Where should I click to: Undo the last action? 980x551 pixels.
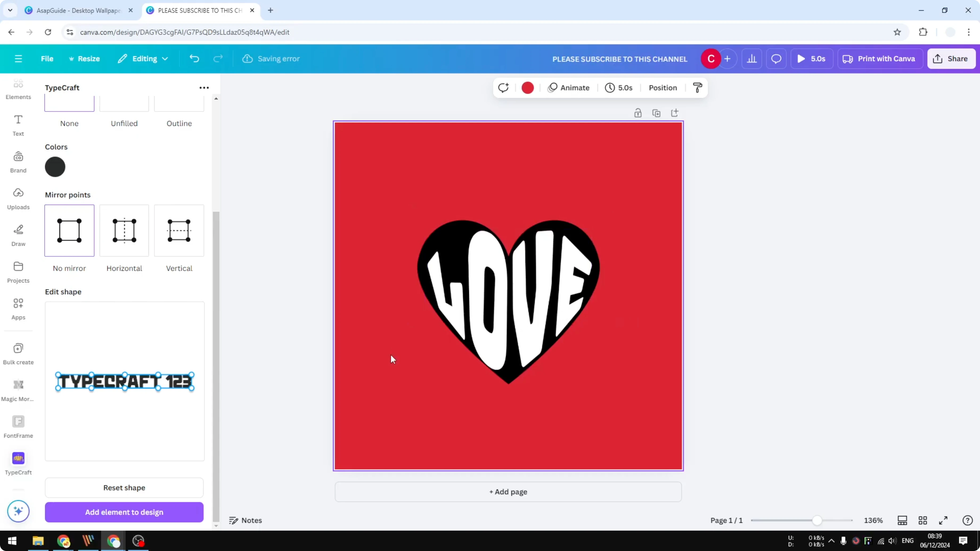(194, 59)
